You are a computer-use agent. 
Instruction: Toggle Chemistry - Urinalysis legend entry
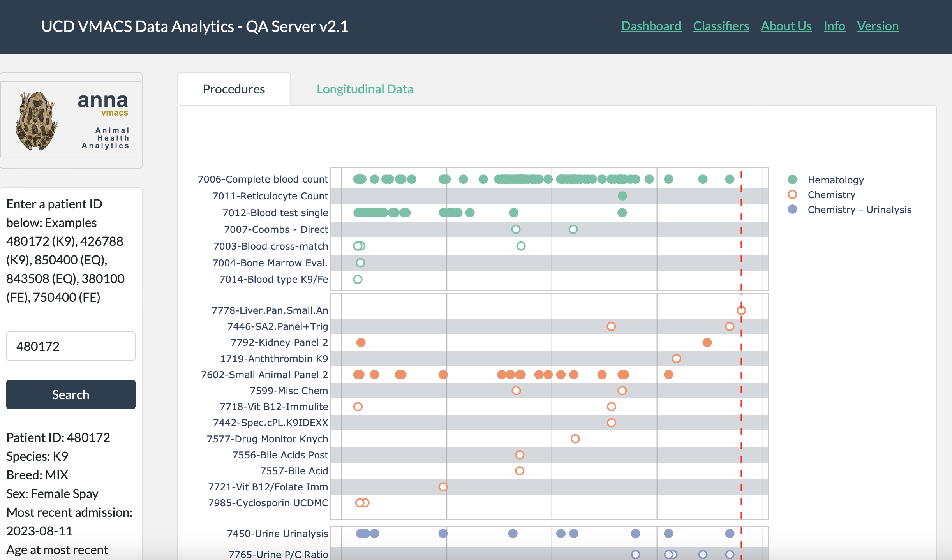click(859, 210)
